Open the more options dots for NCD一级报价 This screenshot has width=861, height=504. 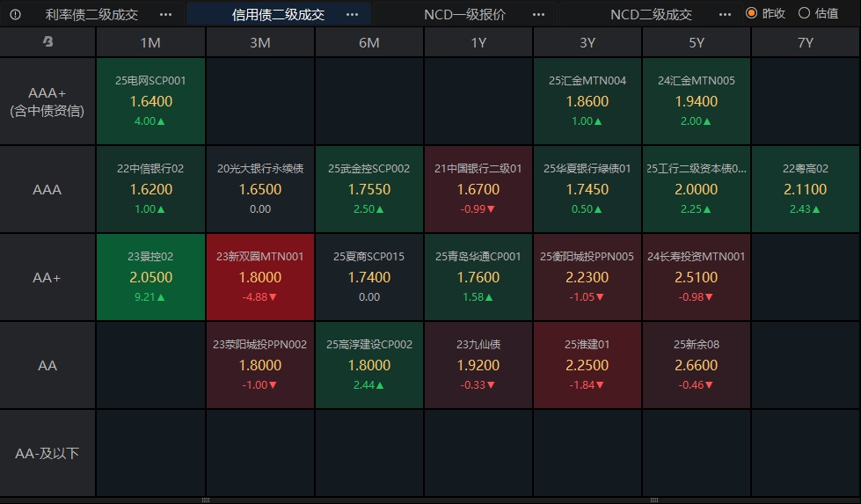click(538, 14)
